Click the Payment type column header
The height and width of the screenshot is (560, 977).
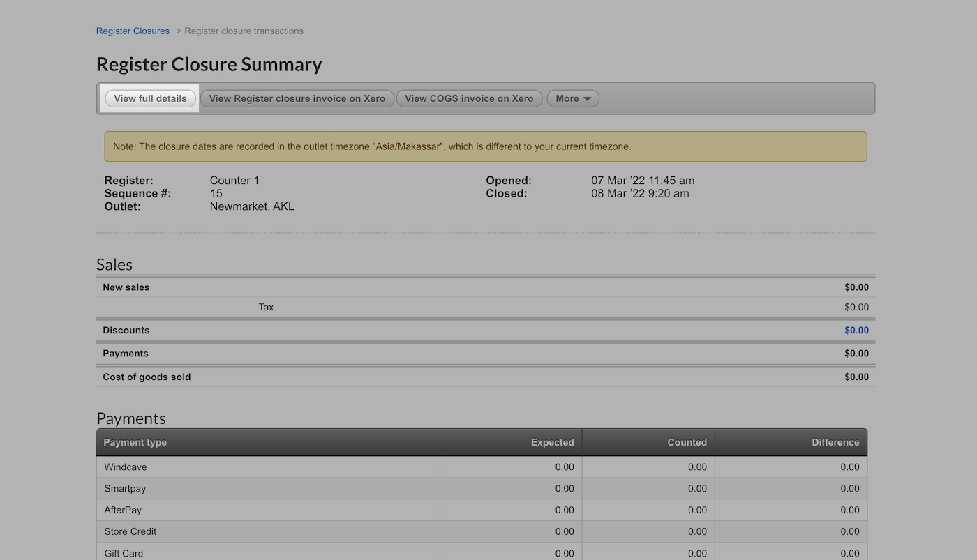point(135,442)
